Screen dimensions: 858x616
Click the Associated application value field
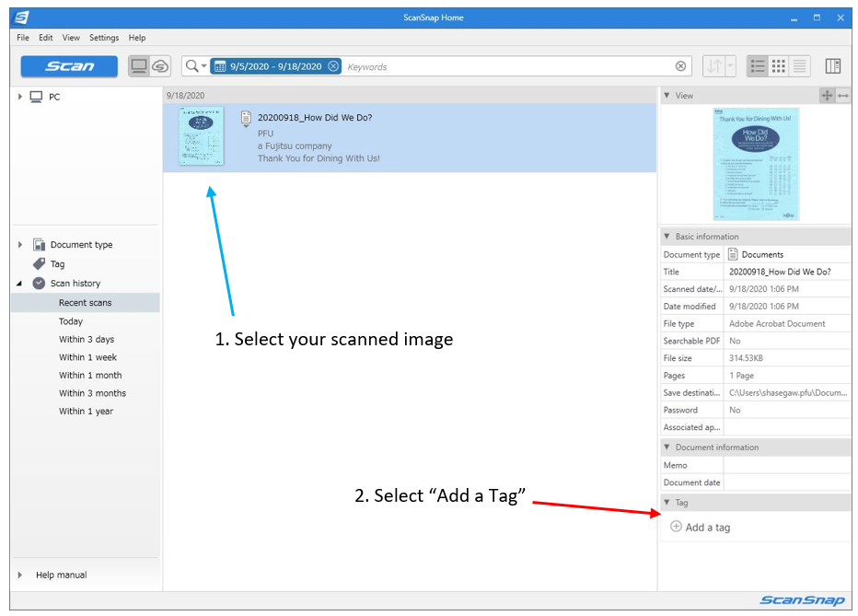click(x=787, y=427)
